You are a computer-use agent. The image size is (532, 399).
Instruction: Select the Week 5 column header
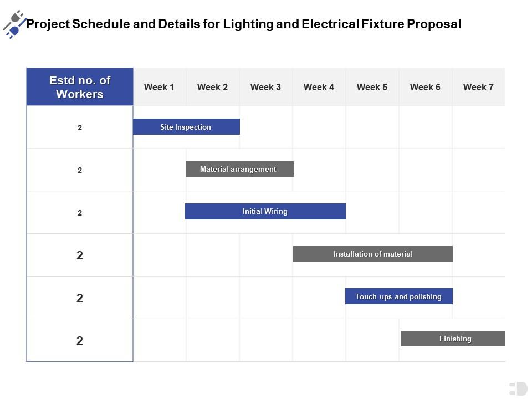click(x=372, y=87)
